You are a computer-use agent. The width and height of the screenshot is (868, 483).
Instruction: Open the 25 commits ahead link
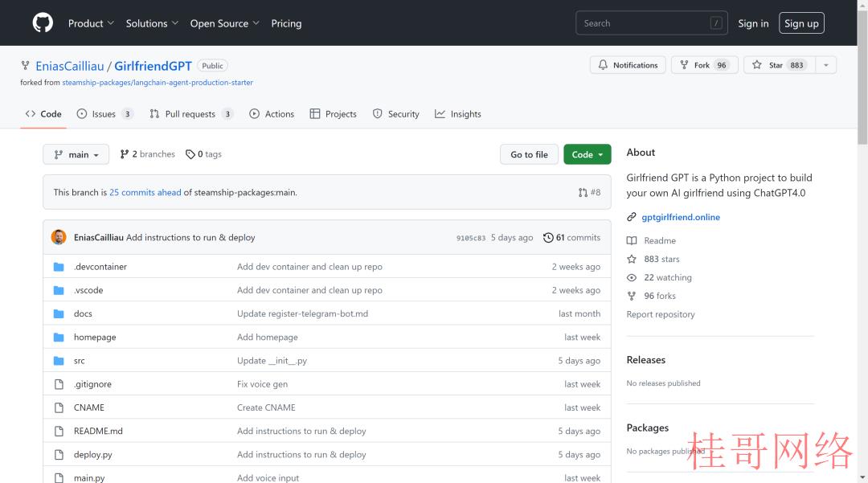click(x=145, y=193)
